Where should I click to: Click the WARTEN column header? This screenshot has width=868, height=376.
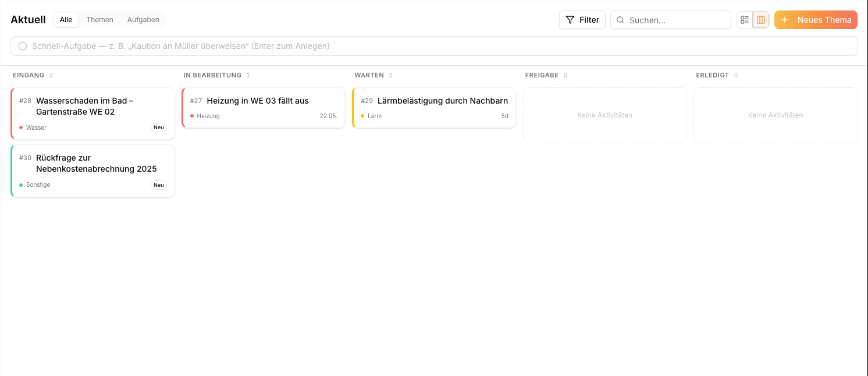pos(369,75)
